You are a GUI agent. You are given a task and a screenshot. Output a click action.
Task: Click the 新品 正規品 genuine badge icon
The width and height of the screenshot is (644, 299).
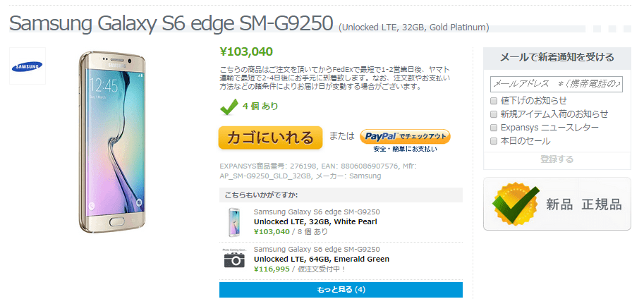pyautogui.click(x=516, y=205)
